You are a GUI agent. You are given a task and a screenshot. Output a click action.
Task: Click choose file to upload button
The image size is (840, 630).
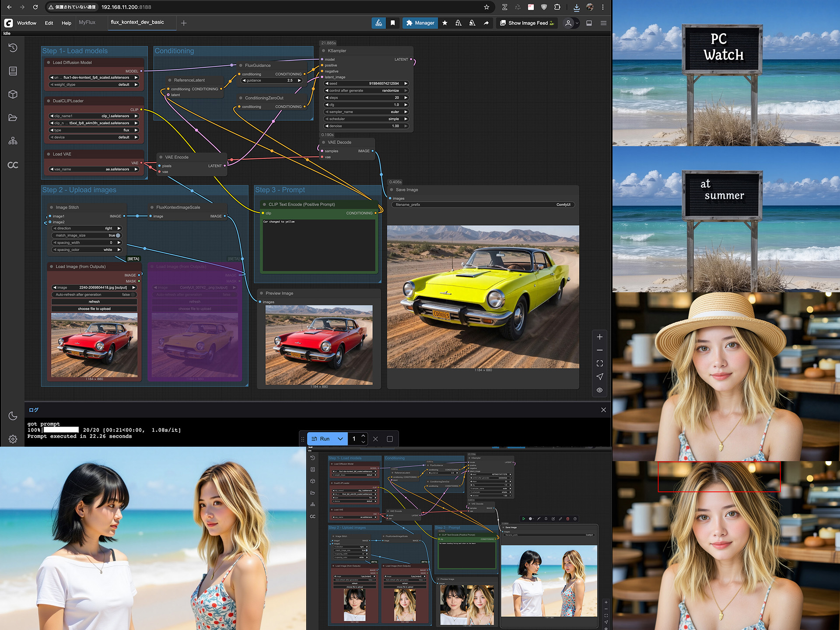(x=94, y=309)
